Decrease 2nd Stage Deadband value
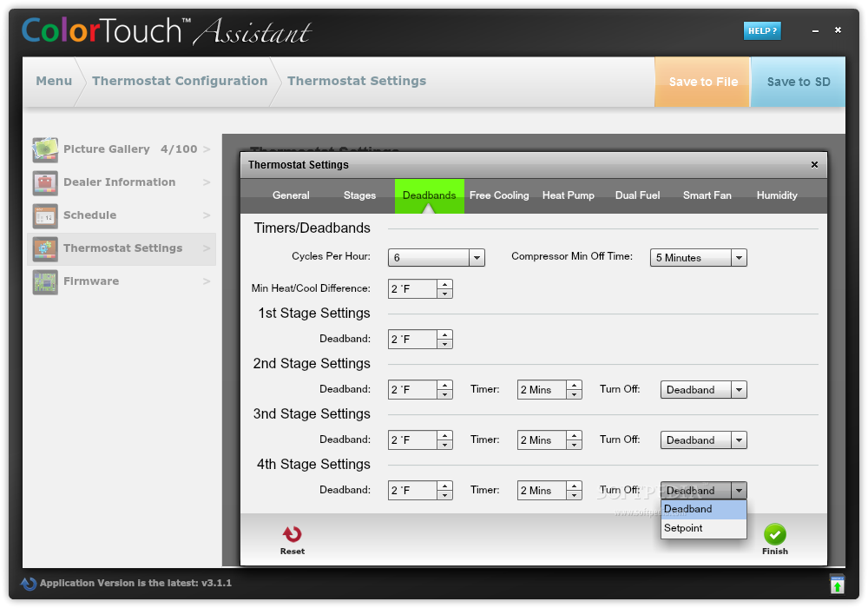The width and height of the screenshot is (868, 608). [444, 394]
